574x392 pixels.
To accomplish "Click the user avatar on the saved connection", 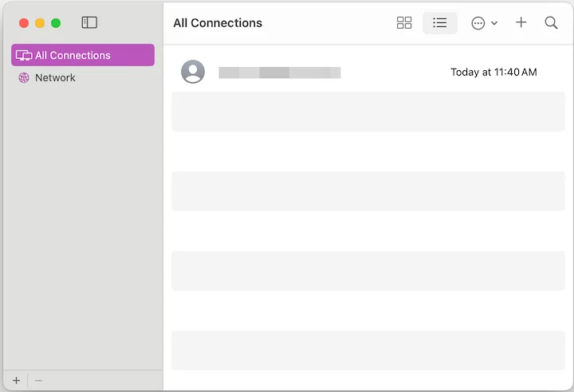I will (x=193, y=72).
